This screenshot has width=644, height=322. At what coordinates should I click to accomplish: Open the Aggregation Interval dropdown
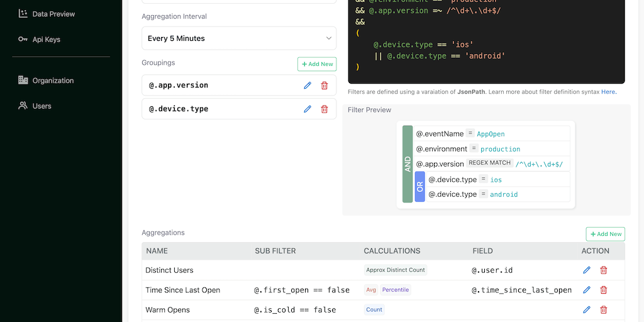[x=239, y=38]
